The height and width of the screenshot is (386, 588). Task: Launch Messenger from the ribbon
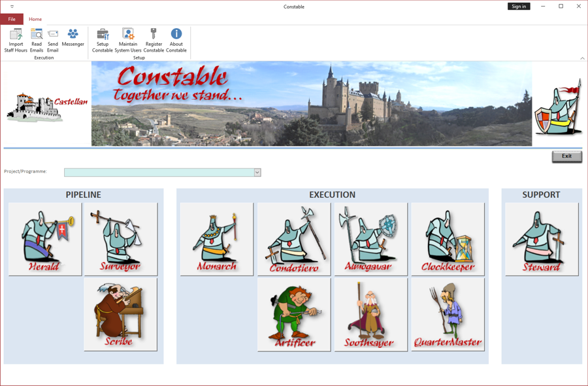click(73, 38)
